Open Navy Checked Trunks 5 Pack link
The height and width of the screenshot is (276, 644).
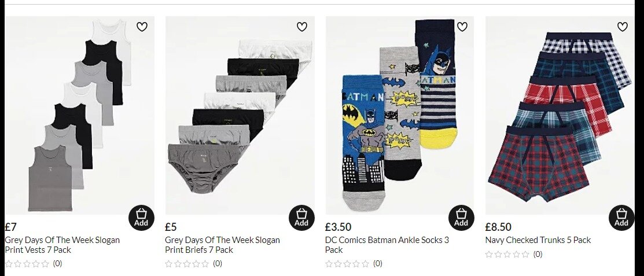(538, 240)
